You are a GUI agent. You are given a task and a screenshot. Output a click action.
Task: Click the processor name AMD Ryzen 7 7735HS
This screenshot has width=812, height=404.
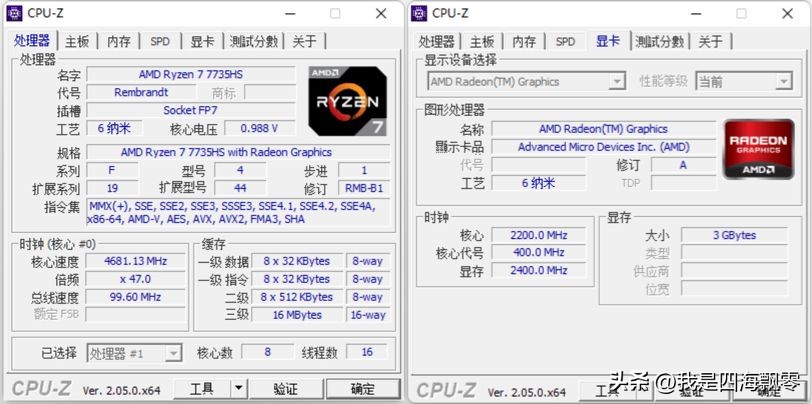[191, 75]
